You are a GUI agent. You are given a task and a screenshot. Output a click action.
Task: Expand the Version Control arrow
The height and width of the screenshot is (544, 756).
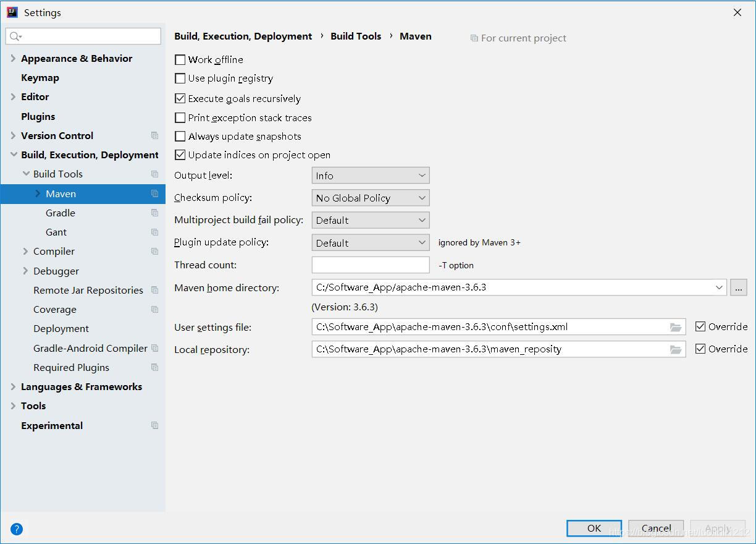pyautogui.click(x=13, y=135)
